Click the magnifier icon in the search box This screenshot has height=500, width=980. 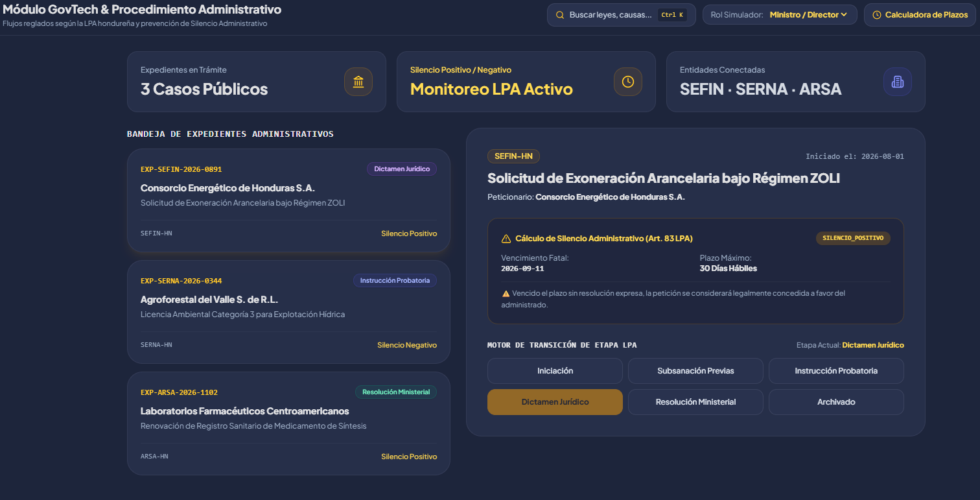pyautogui.click(x=560, y=15)
